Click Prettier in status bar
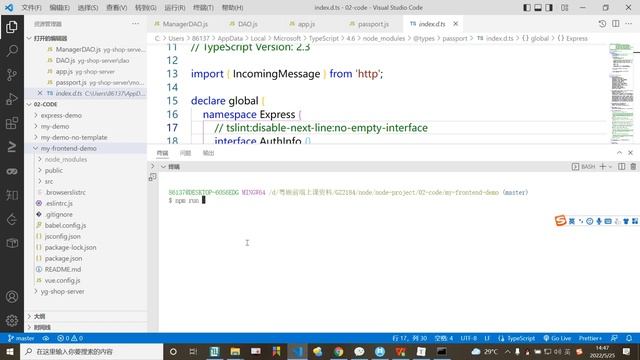The height and width of the screenshot is (360, 640). tap(590, 338)
